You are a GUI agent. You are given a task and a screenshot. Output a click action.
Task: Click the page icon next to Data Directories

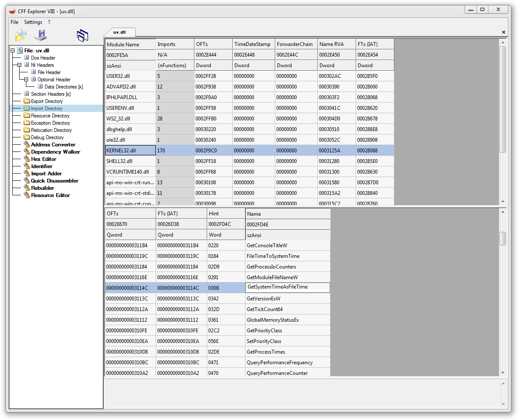tap(40, 86)
